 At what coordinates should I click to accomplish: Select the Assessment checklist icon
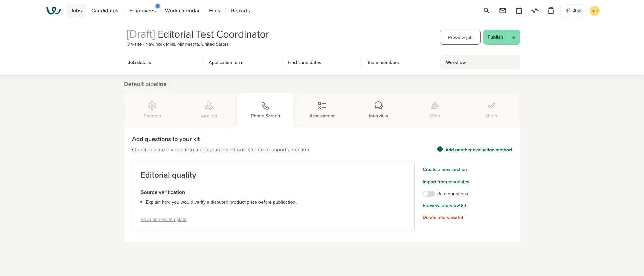click(322, 106)
